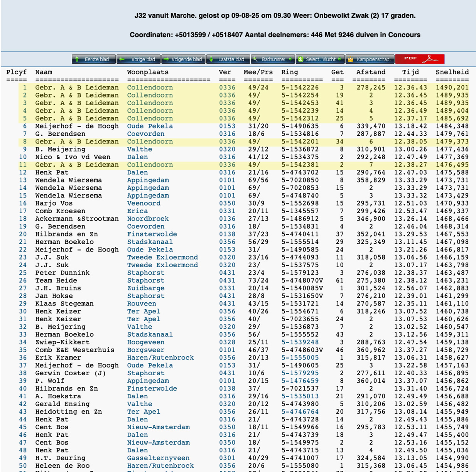Click the name Jan Hokse
The height and width of the screenshot is (472, 476).
tap(54, 296)
